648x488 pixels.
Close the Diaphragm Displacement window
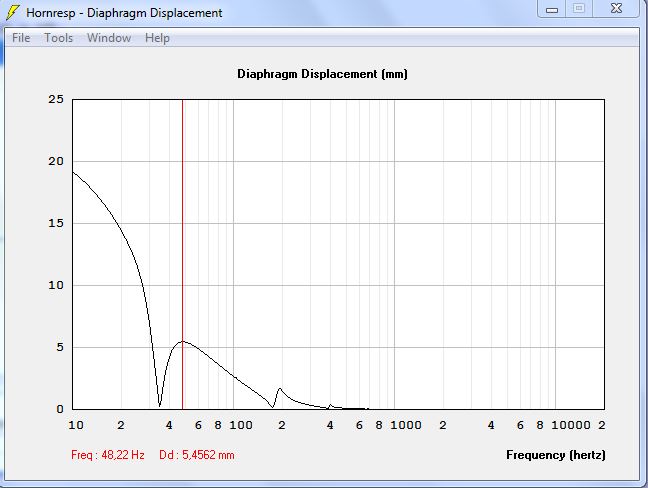click(x=617, y=9)
